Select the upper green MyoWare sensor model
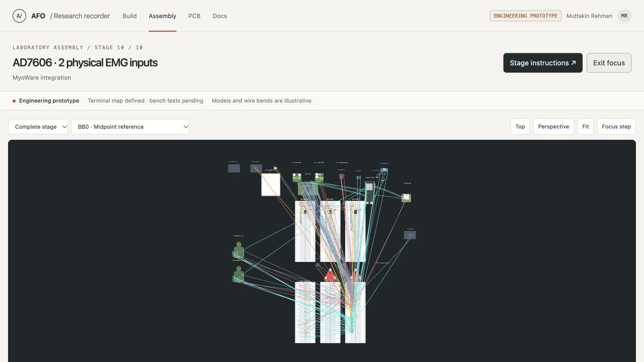This screenshot has height=362, width=644. (x=238, y=249)
